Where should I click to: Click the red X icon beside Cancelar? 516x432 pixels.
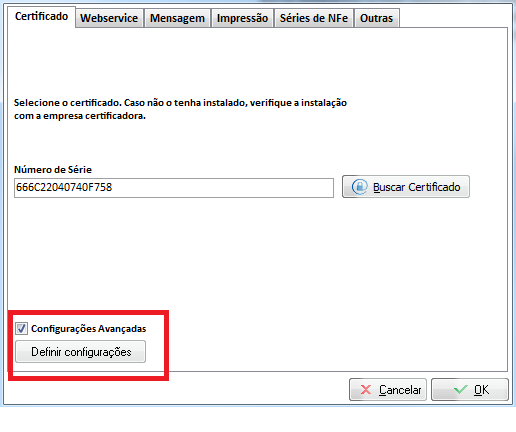coord(366,389)
